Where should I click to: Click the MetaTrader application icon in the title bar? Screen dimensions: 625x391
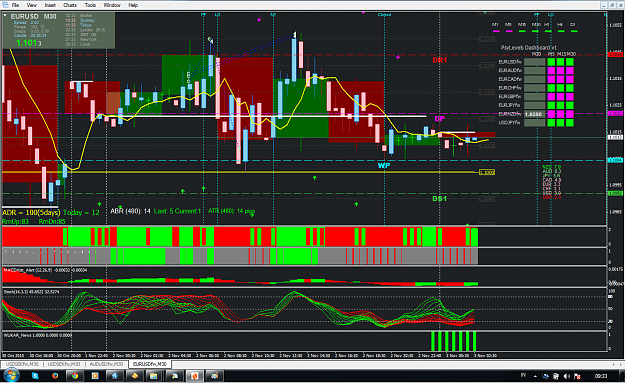[x=5, y=5]
